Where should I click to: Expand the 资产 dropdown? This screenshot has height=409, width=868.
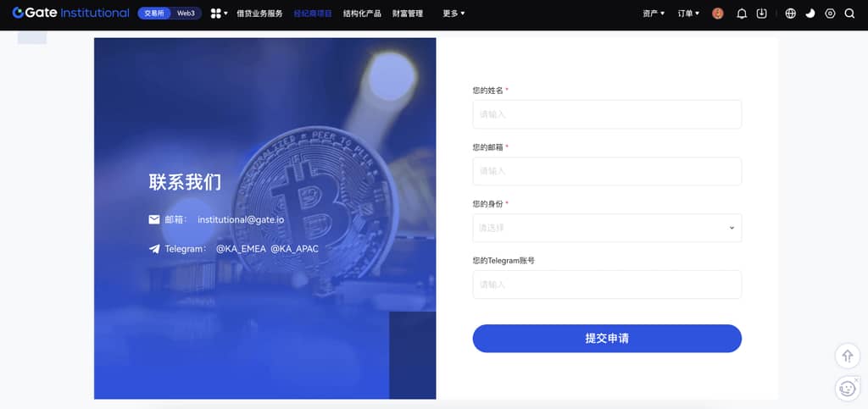point(654,14)
